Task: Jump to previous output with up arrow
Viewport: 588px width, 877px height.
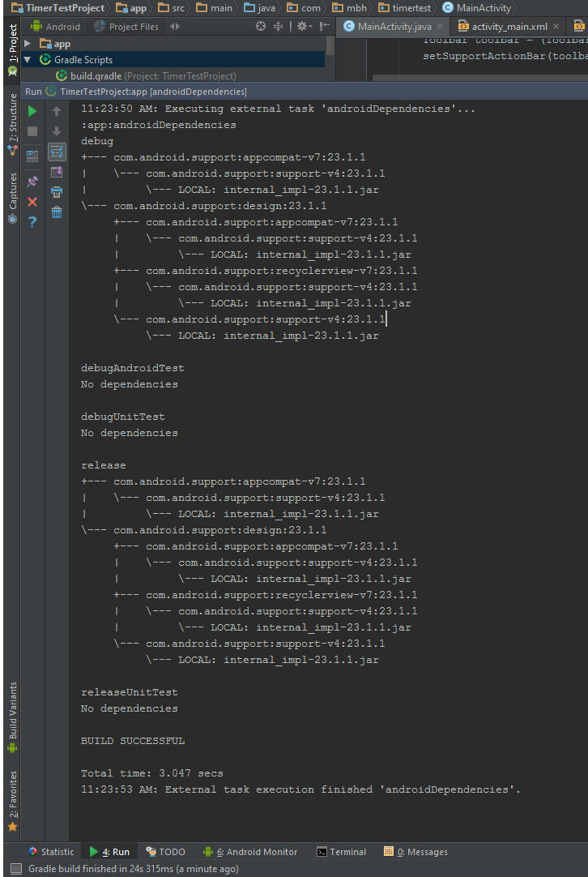Action: point(57,111)
